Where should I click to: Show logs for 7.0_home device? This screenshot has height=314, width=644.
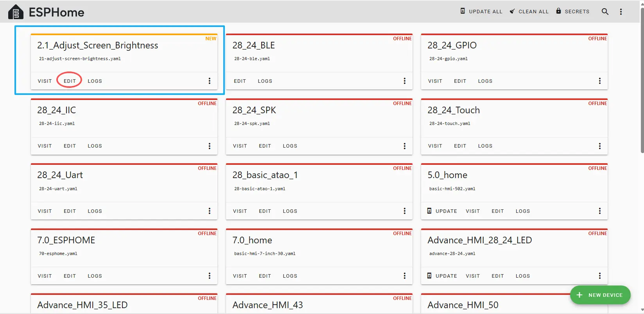[290, 276]
